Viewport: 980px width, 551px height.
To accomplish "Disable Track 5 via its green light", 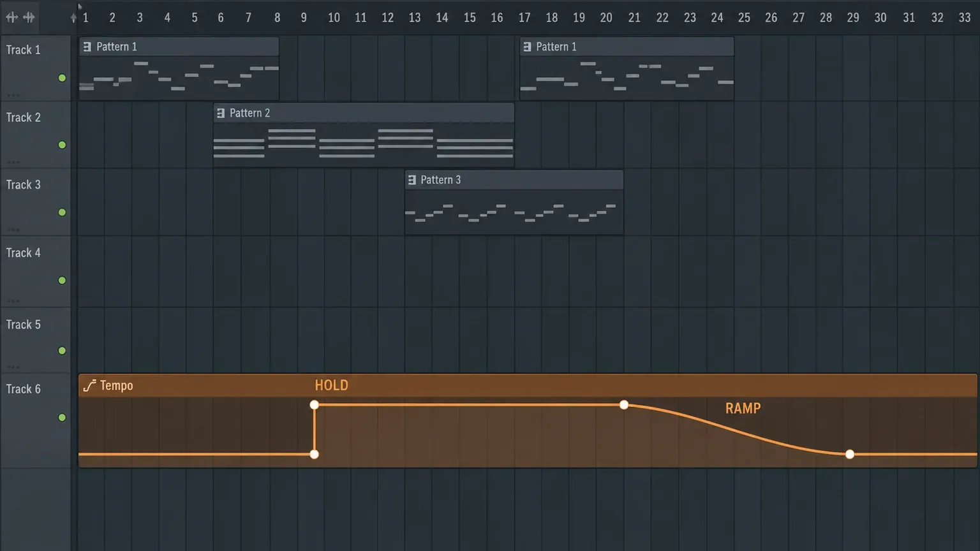I will 62,351.
